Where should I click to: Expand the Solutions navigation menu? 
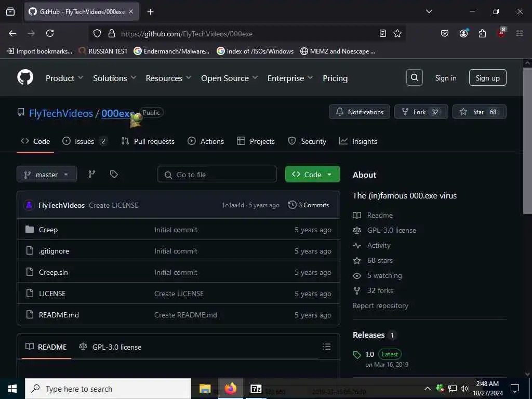(x=115, y=78)
